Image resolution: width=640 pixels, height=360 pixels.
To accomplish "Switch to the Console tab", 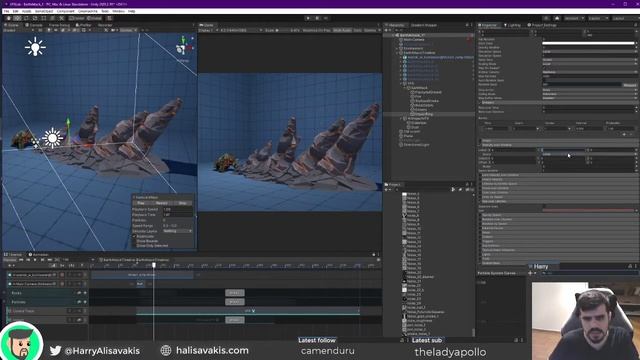I will (34, 25).
